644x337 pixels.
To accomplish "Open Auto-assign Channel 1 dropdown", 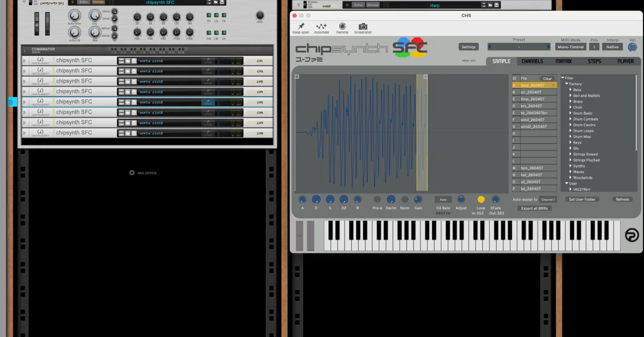I will [x=548, y=200].
